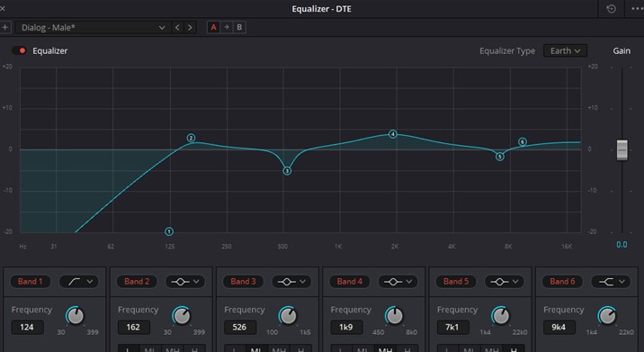Click the Band 2 Frequency knob
Screen dimensions: 644x352
point(182,316)
